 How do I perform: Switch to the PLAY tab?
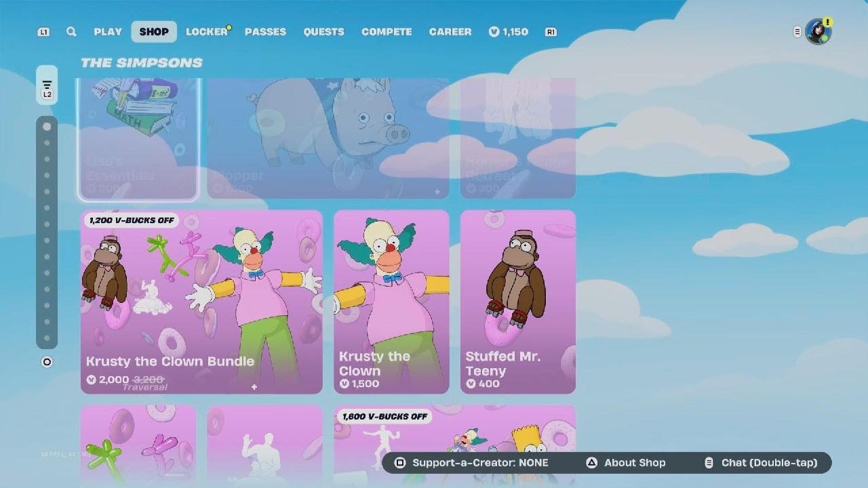pos(108,32)
